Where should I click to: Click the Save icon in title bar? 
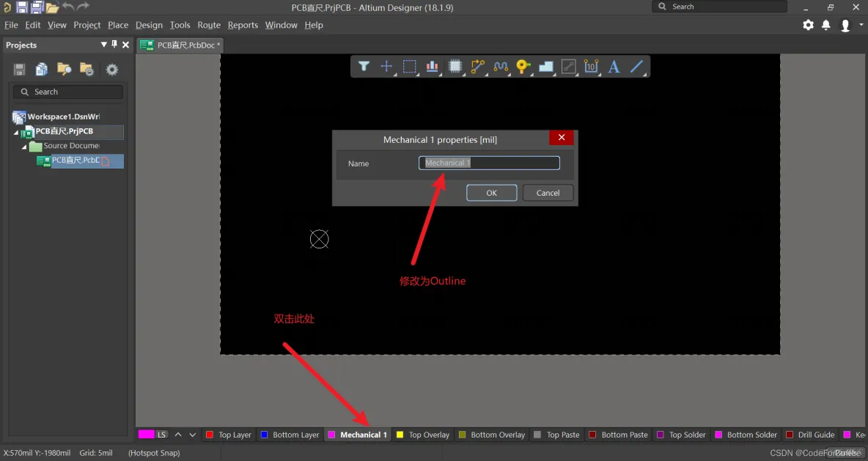[x=21, y=7]
